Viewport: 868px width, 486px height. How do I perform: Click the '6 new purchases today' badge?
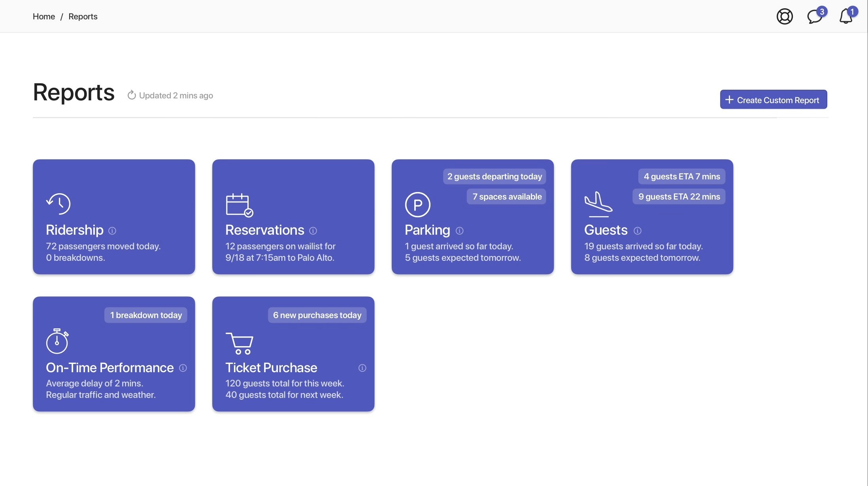[x=317, y=315]
